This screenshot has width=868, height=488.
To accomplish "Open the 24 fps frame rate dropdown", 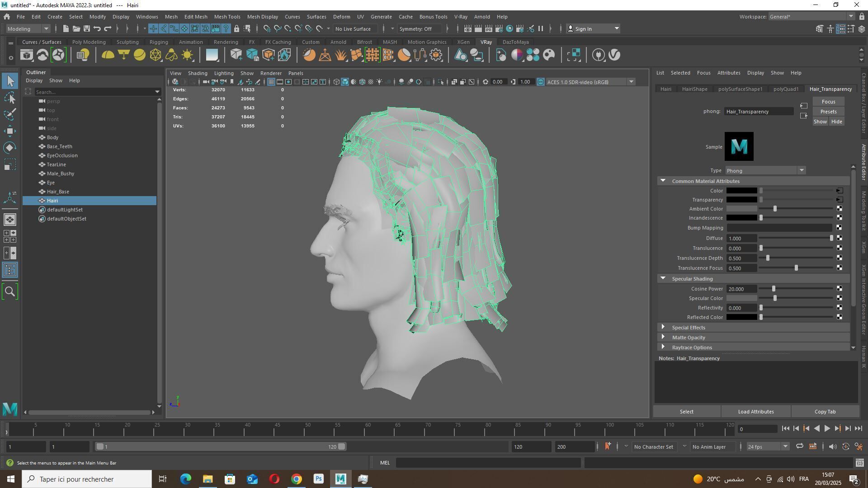I will 768,447.
